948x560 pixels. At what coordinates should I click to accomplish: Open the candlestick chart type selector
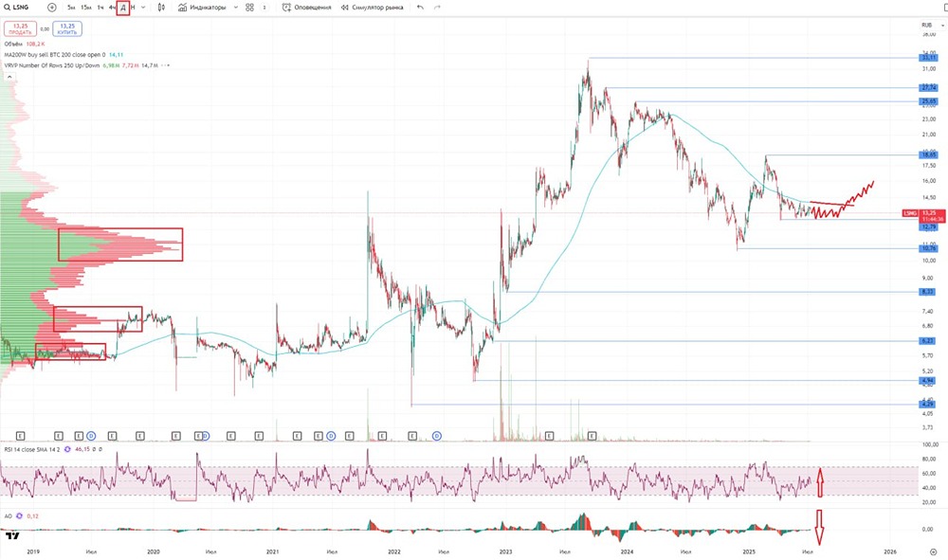(161, 8)
